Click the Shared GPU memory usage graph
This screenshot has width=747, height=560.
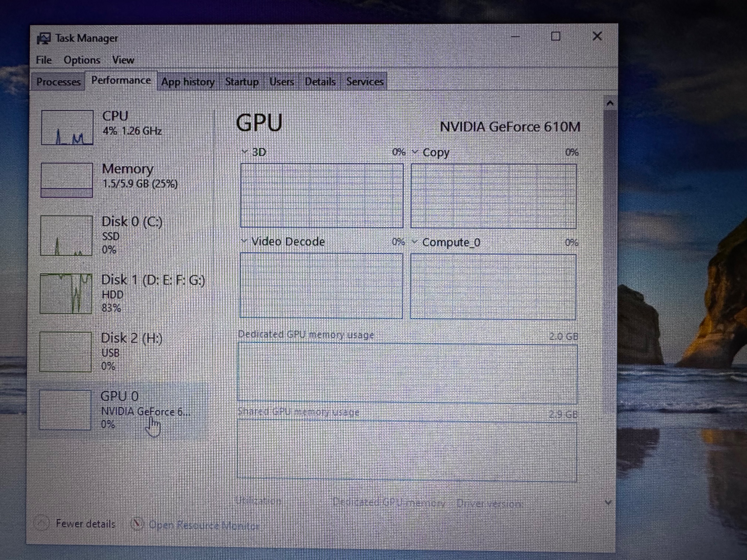click(407, 450)
